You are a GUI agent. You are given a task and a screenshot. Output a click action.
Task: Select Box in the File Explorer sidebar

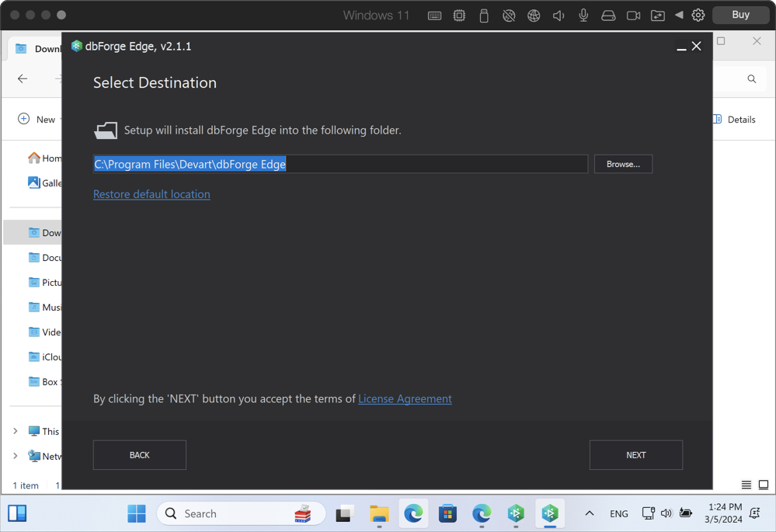[45, 381]
